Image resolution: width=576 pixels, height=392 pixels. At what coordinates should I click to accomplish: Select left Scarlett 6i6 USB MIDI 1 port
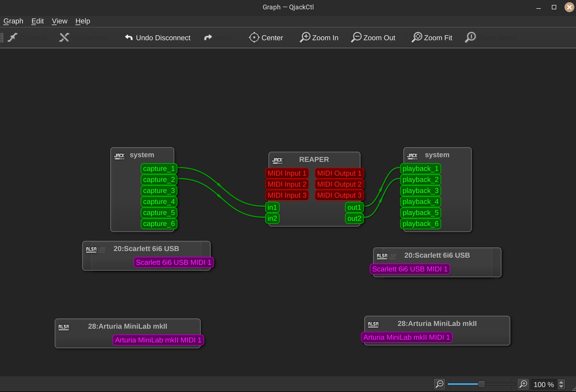coord(174,263)
